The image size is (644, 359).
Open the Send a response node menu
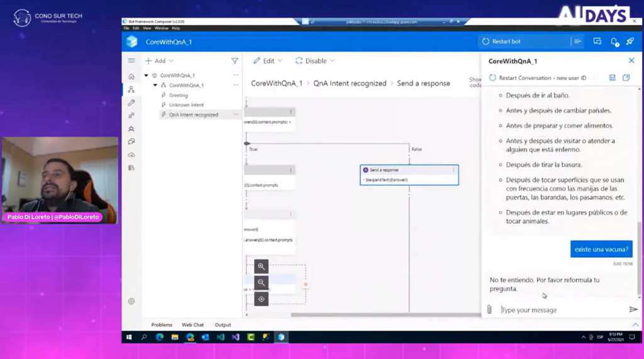point(453,170)
